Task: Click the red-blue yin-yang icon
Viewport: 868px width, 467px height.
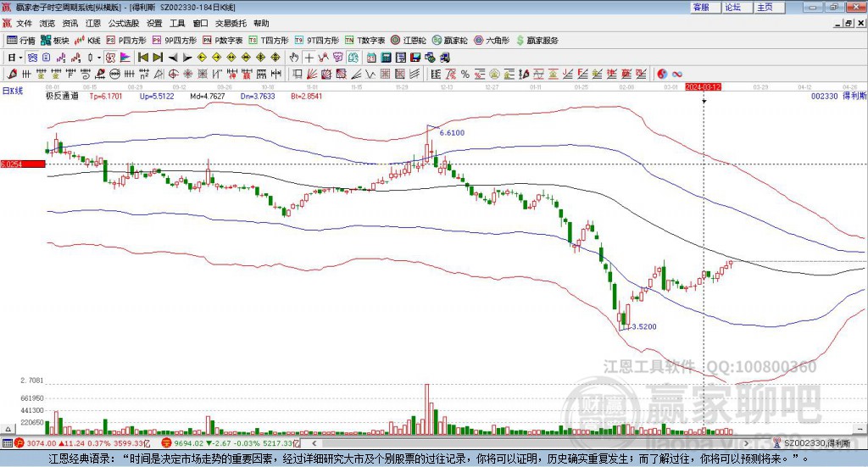Action: pos(662,74)
